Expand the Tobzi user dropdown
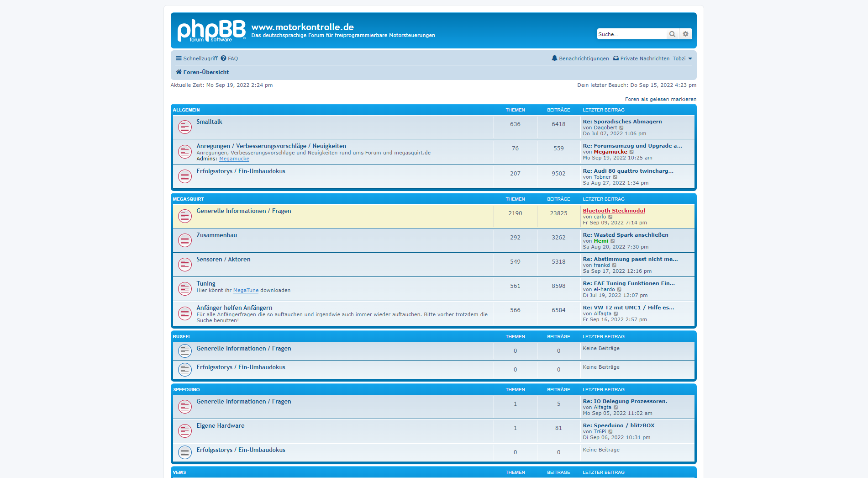 point(682,58)
